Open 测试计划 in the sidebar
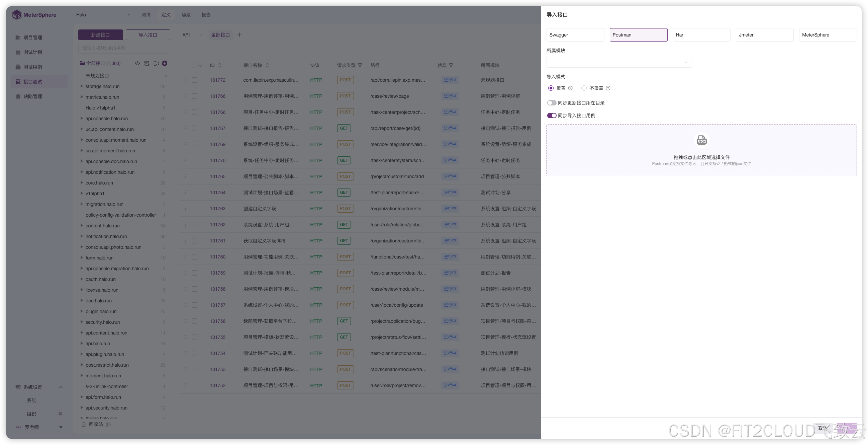The height and width of the screenshot is (445, 868). 32,52
